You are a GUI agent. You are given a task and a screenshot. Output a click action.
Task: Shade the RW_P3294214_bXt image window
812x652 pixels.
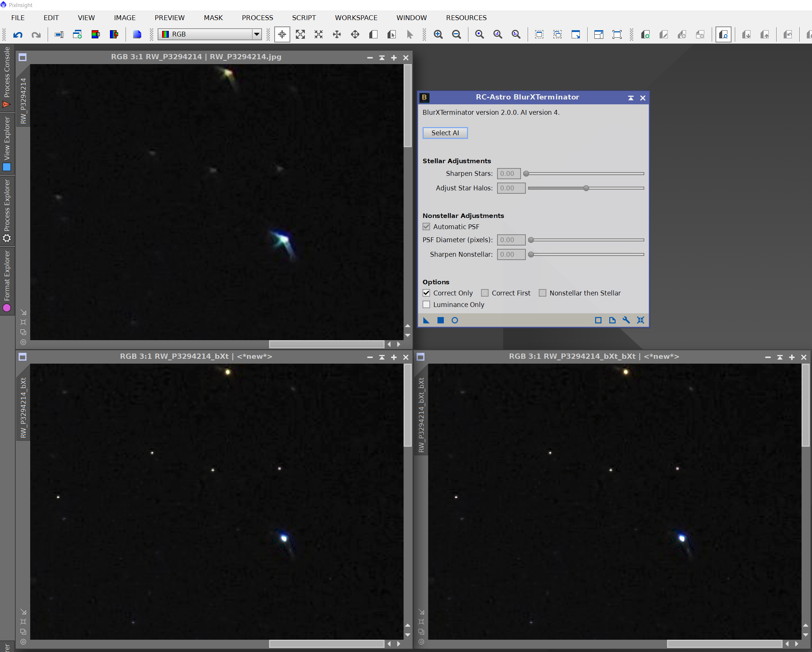(382, 357)
